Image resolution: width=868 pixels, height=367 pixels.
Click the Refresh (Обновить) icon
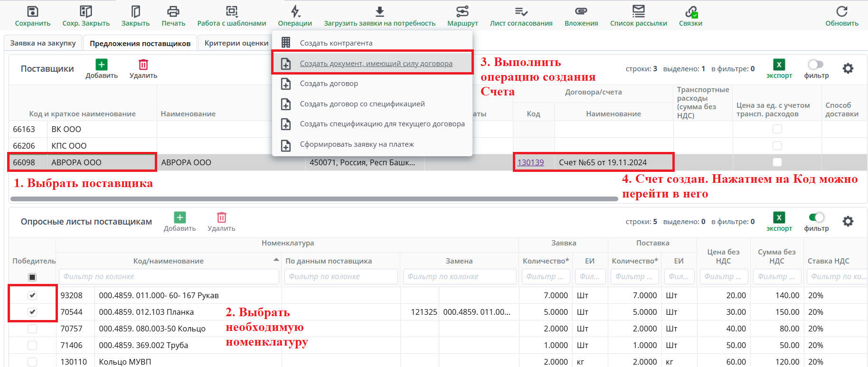tap(841, 12)
